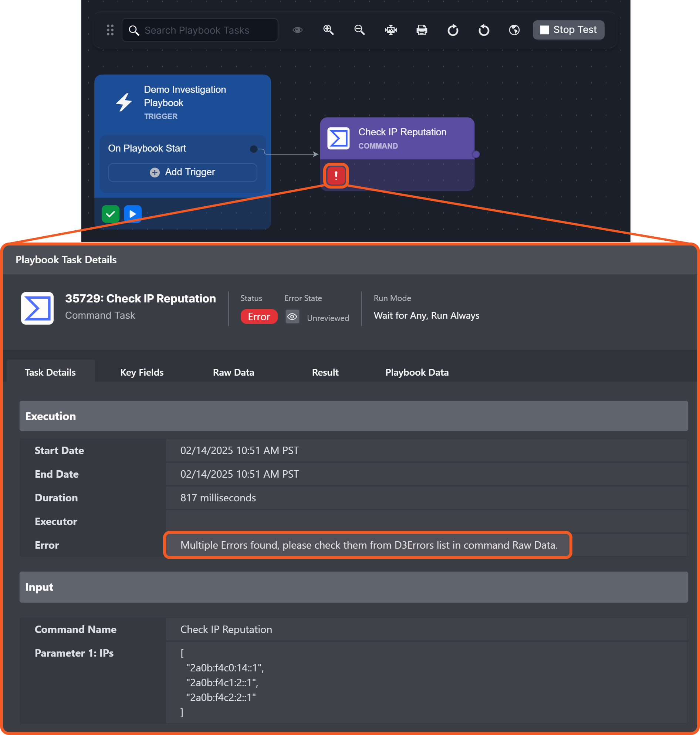Viewport: 700px width, 735px height.
Task: Collapse the Execution section header
Action: click(x=354, y=416)
